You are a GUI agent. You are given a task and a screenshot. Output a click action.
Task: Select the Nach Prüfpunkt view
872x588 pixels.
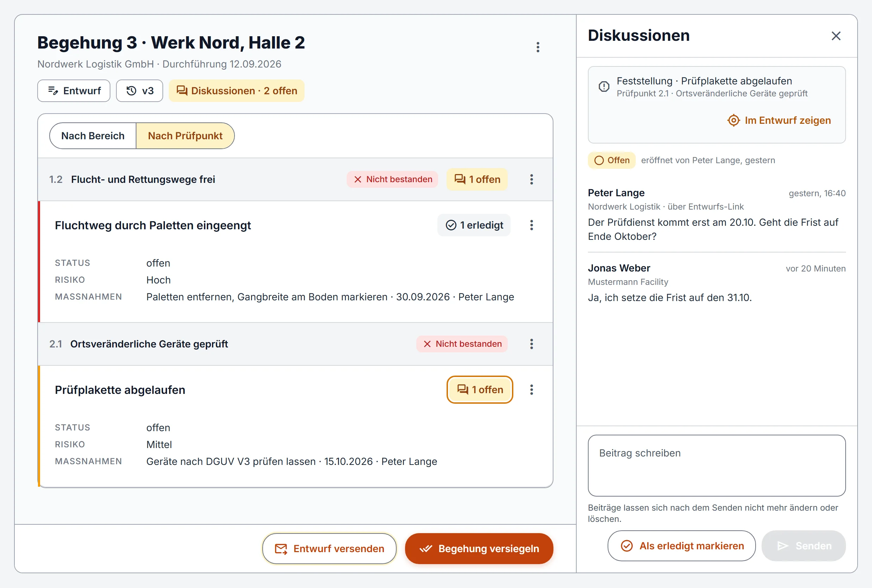point(185,136)
